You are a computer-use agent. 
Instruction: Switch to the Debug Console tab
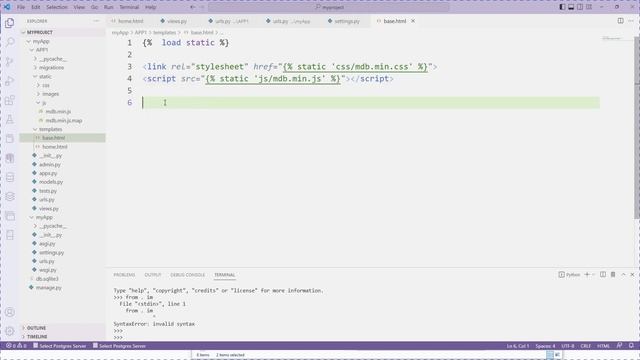point(188,275)
